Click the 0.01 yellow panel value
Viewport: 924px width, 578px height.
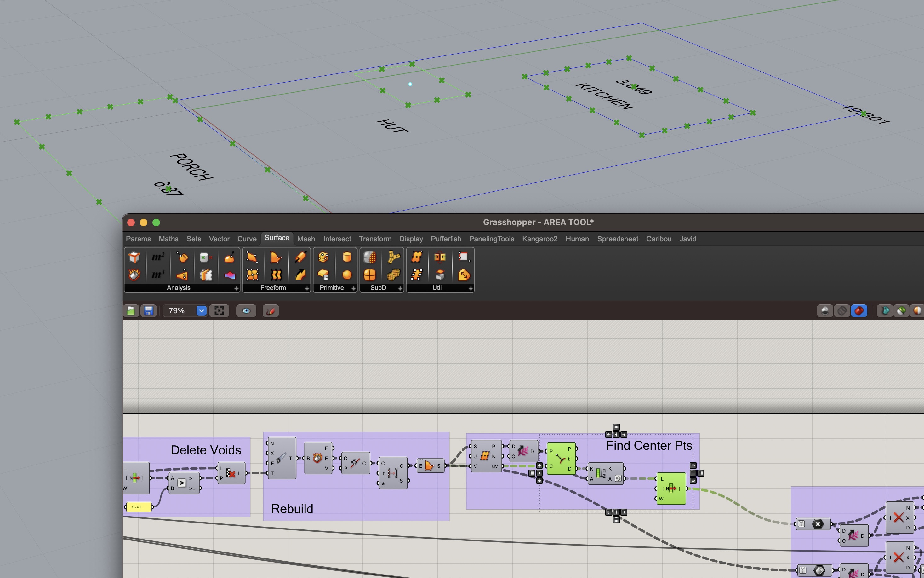click(138, 507)
